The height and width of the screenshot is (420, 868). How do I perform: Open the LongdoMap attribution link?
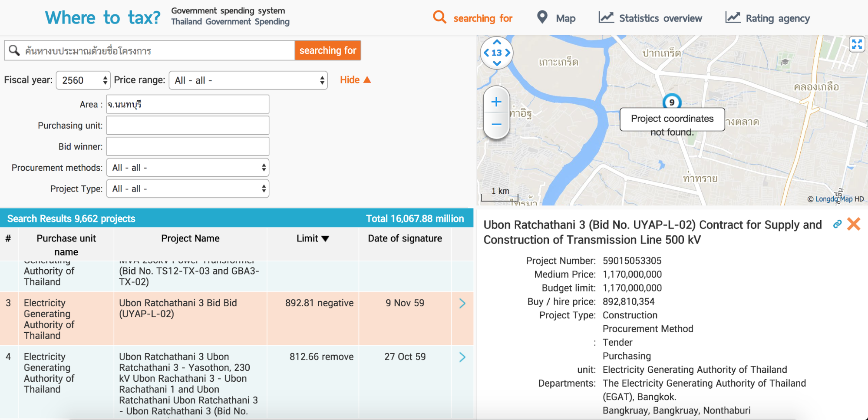(834, 199)
